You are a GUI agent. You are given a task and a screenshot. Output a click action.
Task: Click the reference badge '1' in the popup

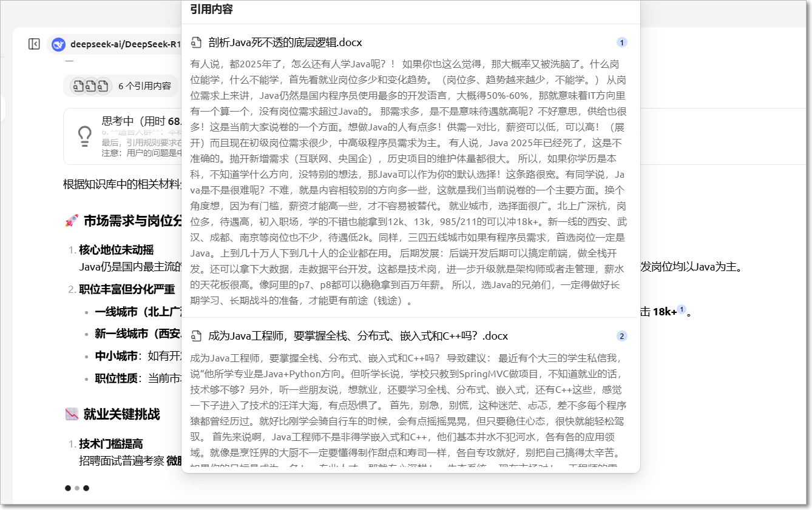(621, 42)
